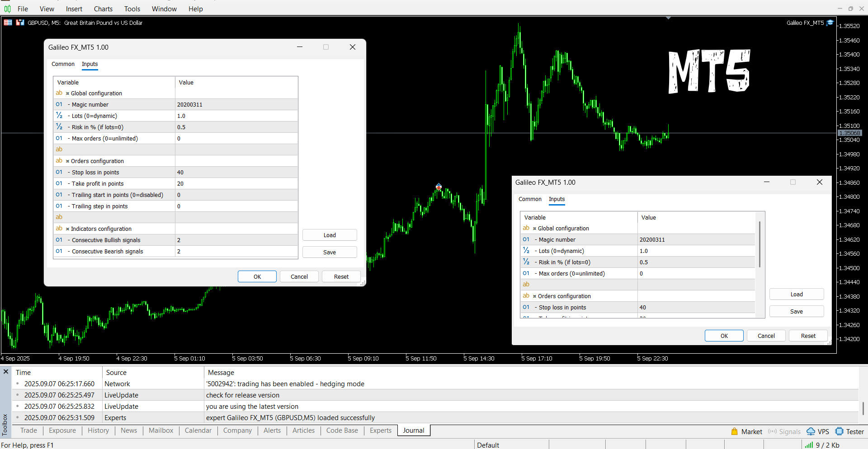868x449 pixels.
Task: Switch to Inputs tab in left Galileo dialog
Action: pos(90,64)
